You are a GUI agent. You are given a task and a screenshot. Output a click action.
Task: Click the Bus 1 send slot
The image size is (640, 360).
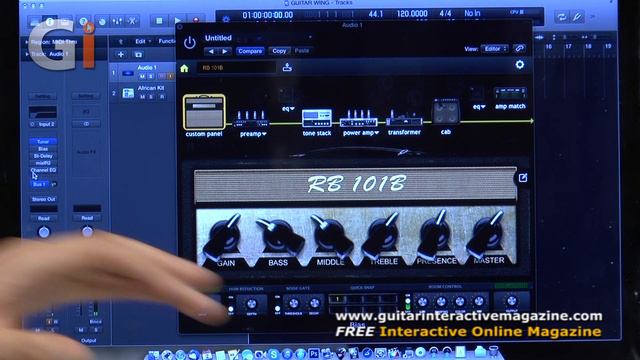[x=39, y=184]
